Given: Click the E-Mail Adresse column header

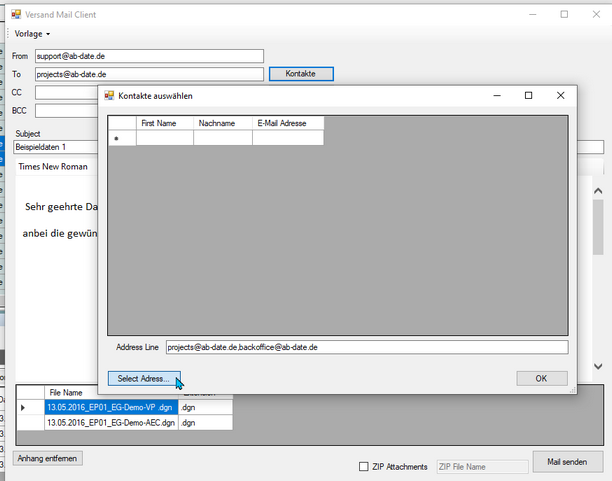Looking at the screenshot, I should [x=288, y=123].
